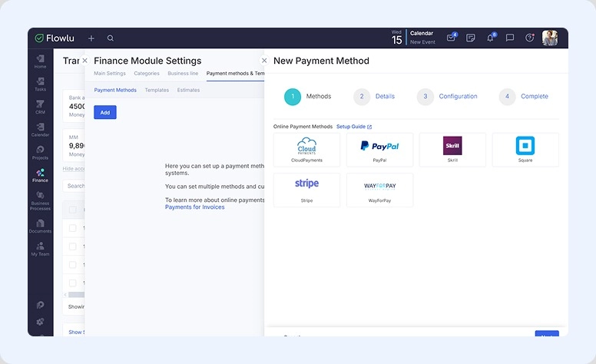596x364 pixels.
Task: Switch to Estimates sub-tab
Action: point(188,90)
